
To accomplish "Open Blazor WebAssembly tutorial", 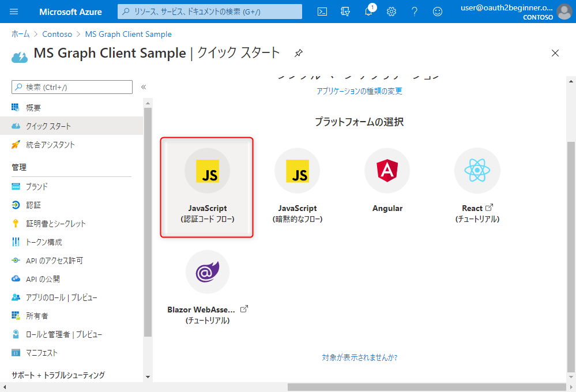I will [x=208, y=288].
